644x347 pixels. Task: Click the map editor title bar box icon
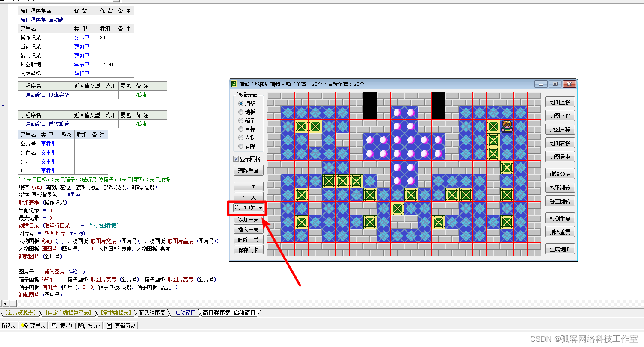pos(234,84)
